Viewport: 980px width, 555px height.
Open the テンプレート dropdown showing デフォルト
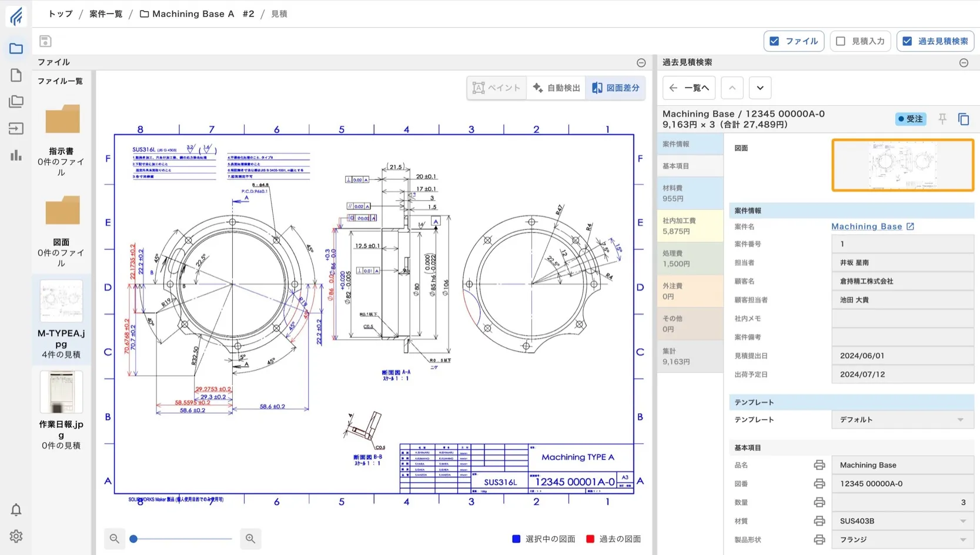click(902, 420)
